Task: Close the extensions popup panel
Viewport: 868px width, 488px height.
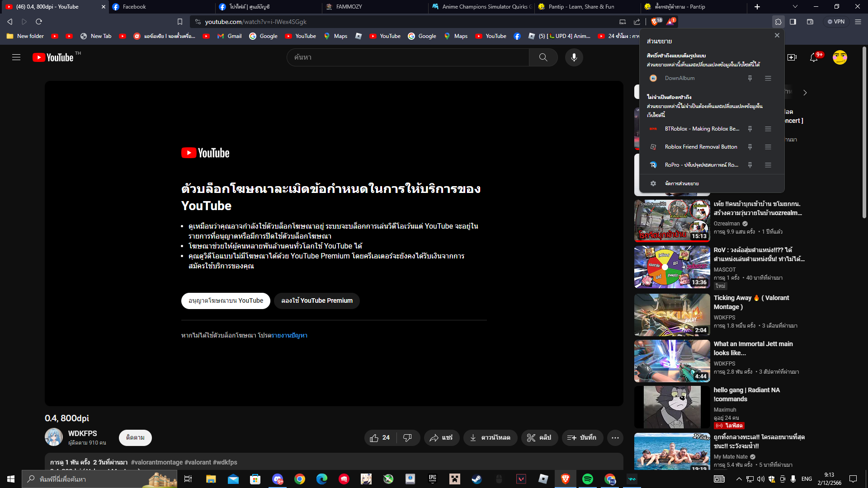Action: [x=777, y=36]
